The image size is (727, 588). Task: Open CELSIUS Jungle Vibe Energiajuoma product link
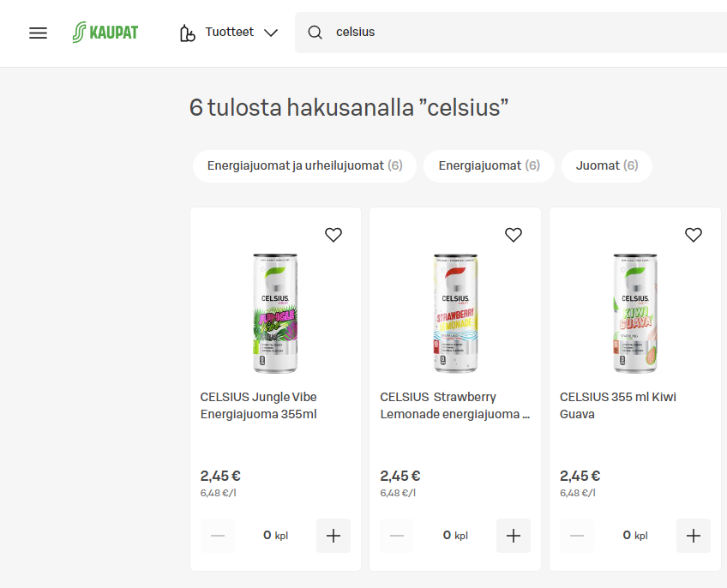click(x=258, y=405)
